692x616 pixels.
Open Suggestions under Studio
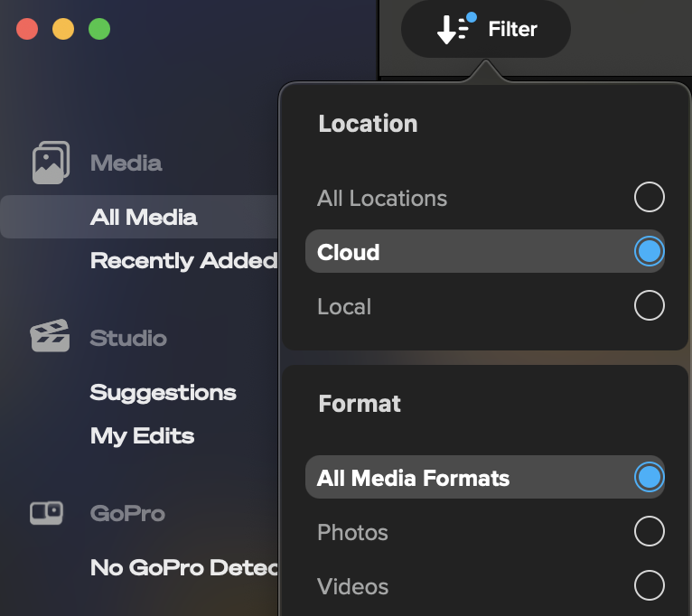pos(164,393)
